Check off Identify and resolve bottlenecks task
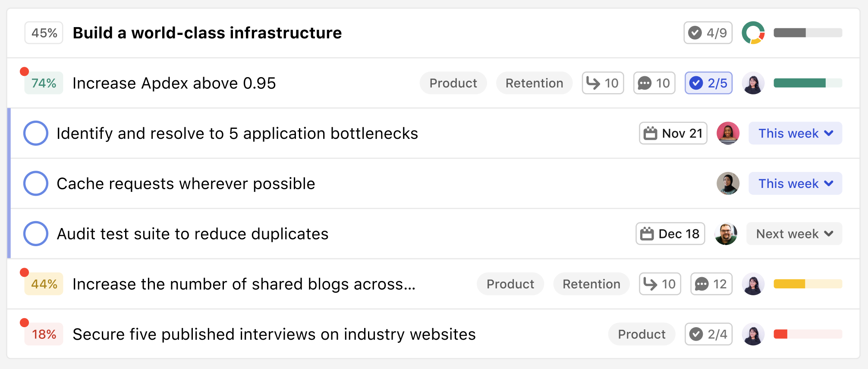 pyautogui.click(x=36, y=133)
